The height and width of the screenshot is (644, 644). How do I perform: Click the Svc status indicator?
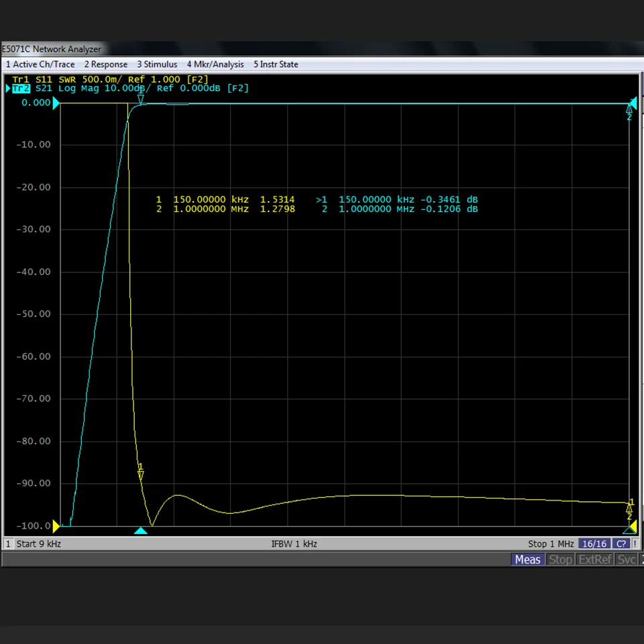tap(627, 559)
